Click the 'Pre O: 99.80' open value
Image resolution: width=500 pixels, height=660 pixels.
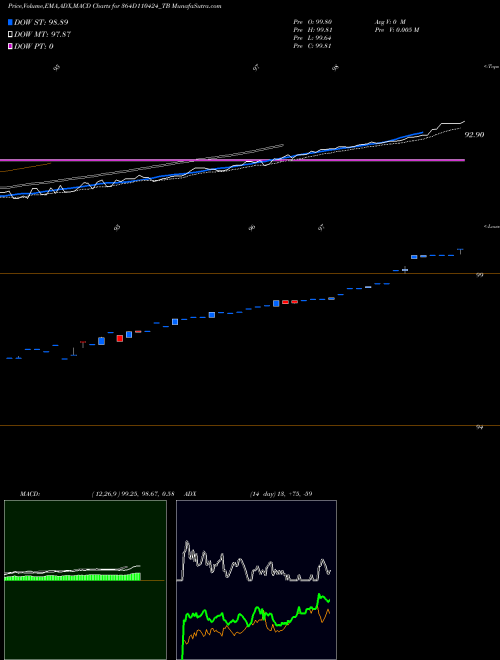313,21
